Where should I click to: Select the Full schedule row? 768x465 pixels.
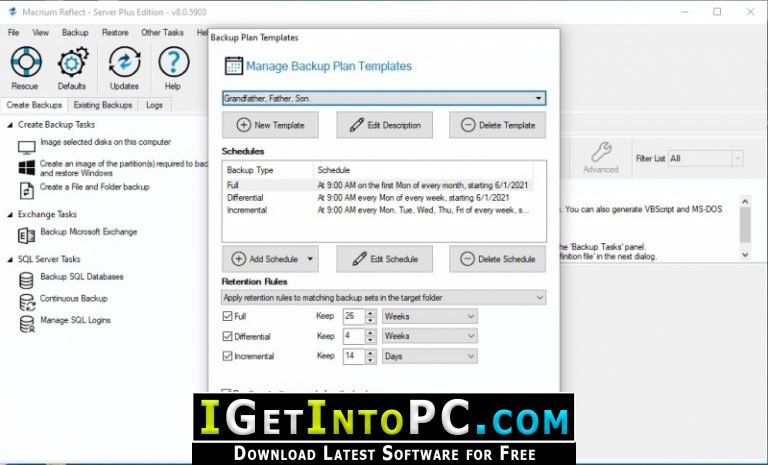378,185
